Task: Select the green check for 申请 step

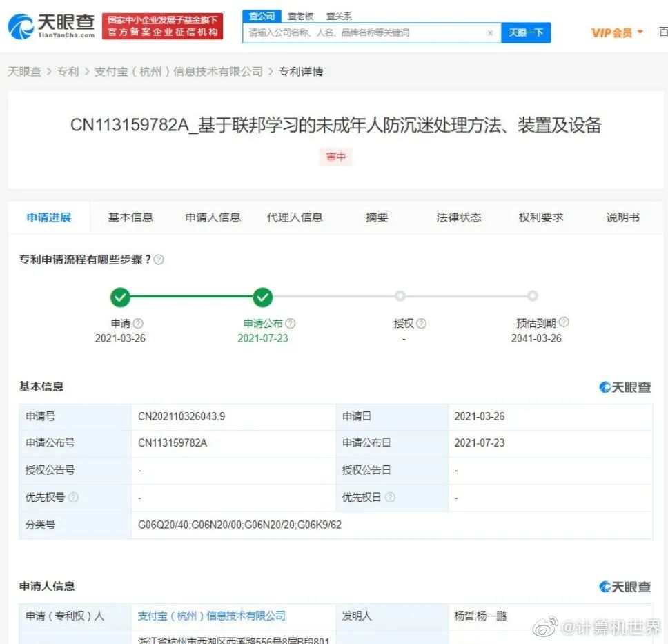Action: point(120,297)
